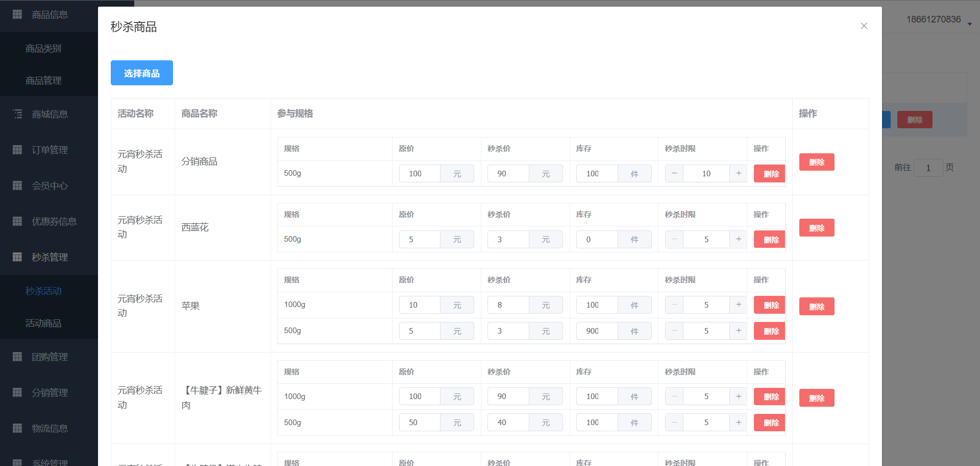Delete the 500g spec of 西蓝花

pyautogui.click(x=770, y=240)
